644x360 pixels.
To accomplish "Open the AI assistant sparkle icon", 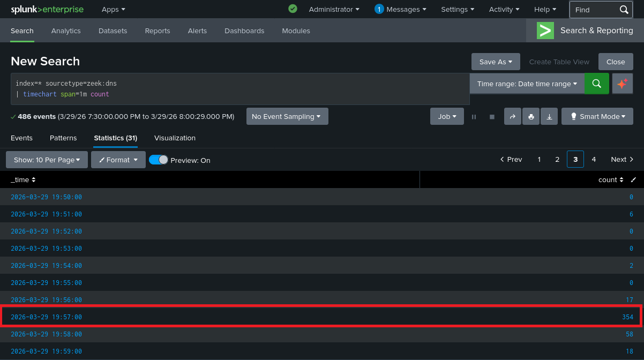I will pyautogui.click(x=622, y=84).
